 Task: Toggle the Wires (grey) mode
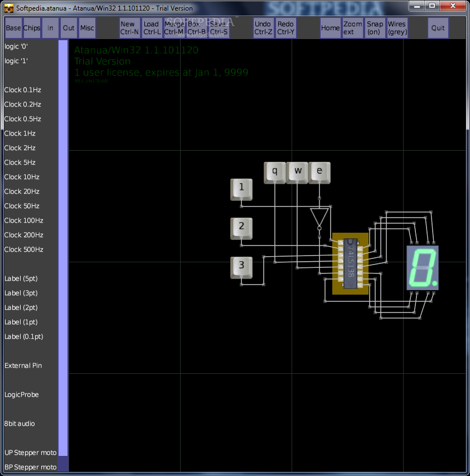(397, 28)
